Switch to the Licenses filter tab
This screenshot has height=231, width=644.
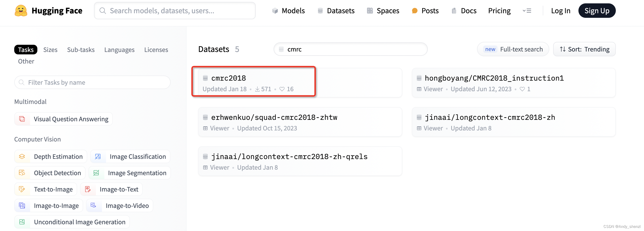point(156,50)
